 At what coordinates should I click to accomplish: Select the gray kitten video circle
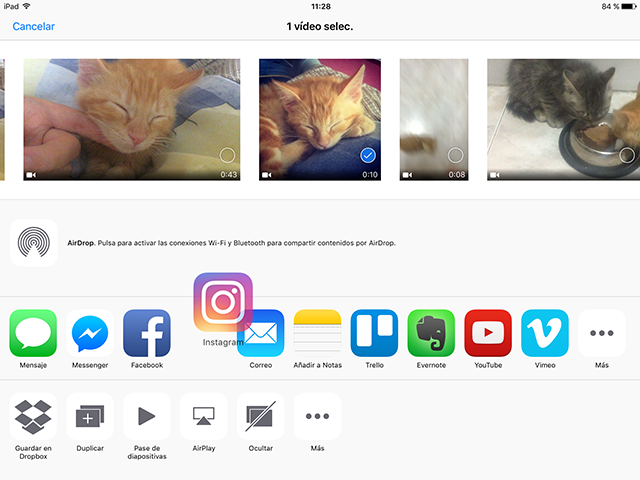point(627,156)
